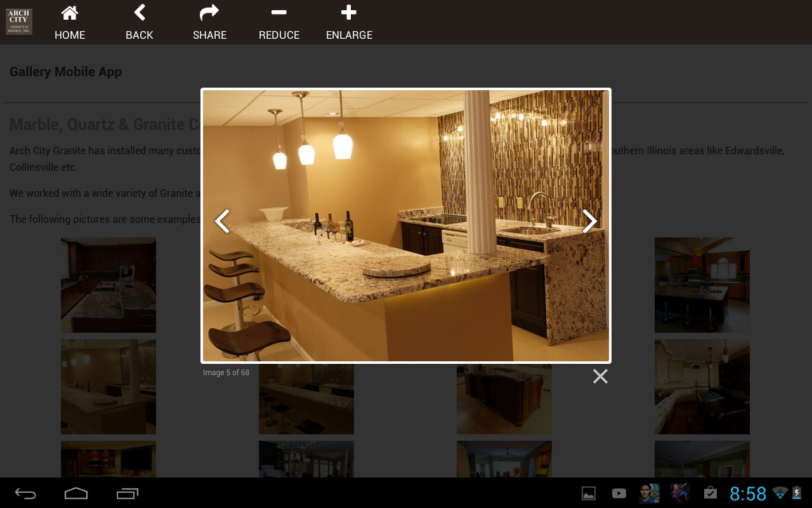Tap the Android home button
Viewport: 812px width, 508px height.
(x=76, y=493)
